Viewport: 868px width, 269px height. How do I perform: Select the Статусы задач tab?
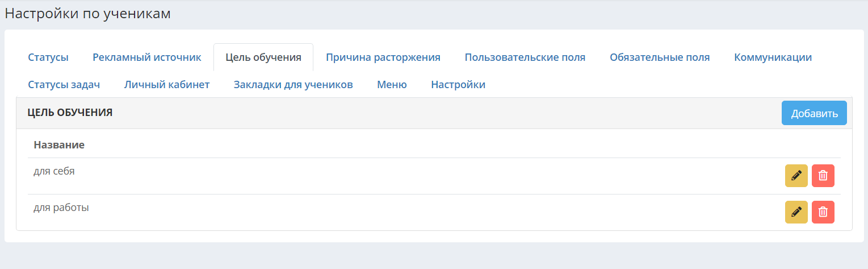[x=64, y=85]
